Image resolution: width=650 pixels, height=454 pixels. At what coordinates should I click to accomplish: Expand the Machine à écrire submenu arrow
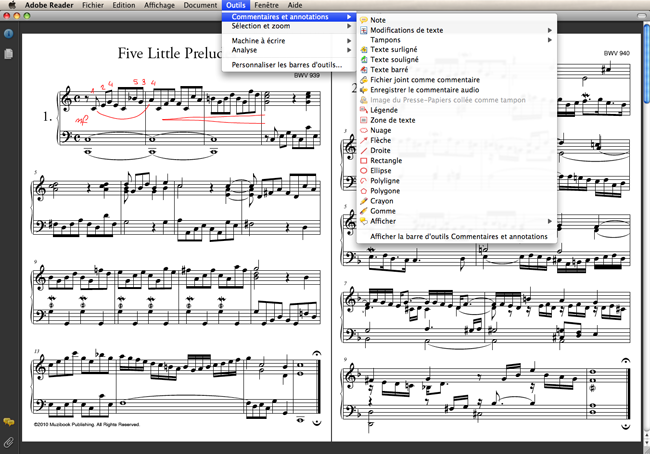click(349, 41)
